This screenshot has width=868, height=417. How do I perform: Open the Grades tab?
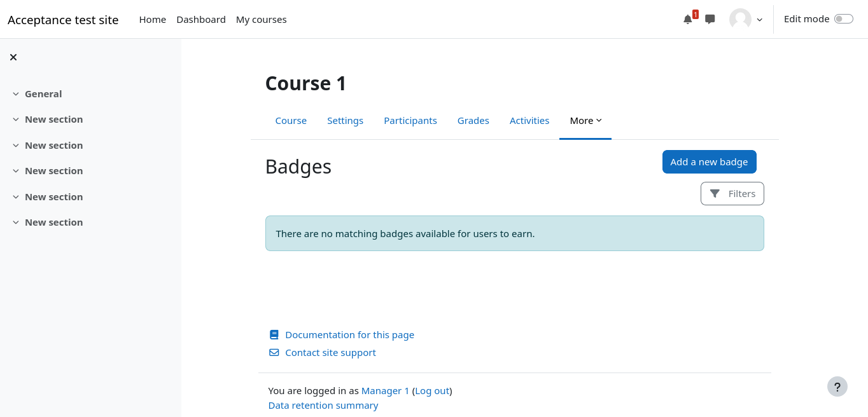pyautogui.click(x=473, y=121)
